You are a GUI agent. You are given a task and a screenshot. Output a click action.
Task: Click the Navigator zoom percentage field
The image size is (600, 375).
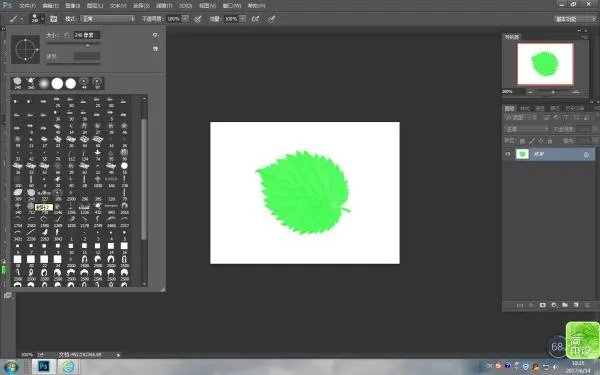click(x=513, y=92)
